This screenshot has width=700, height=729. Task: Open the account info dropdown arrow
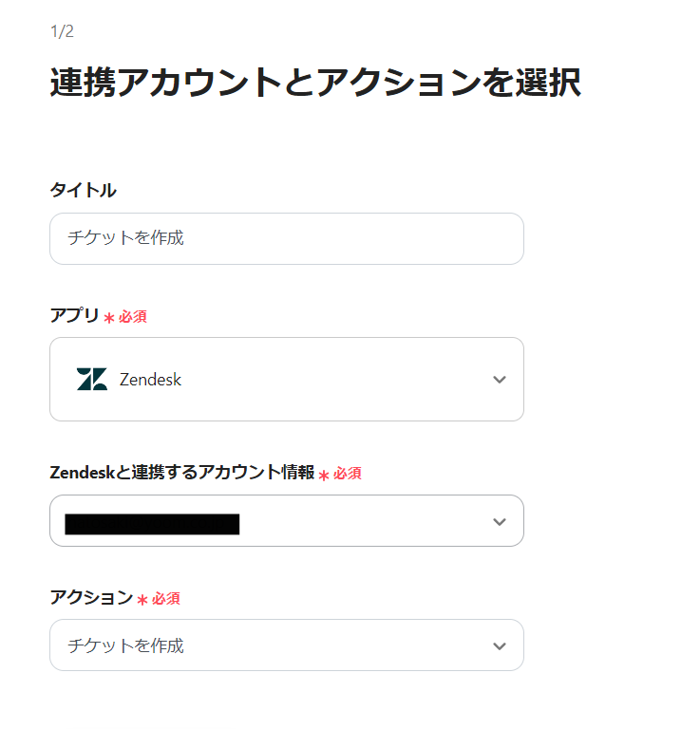coord(500,522)
